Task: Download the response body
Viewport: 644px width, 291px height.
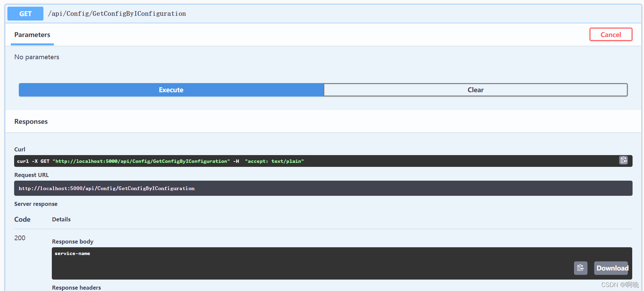Action: (x=611, y=268)
